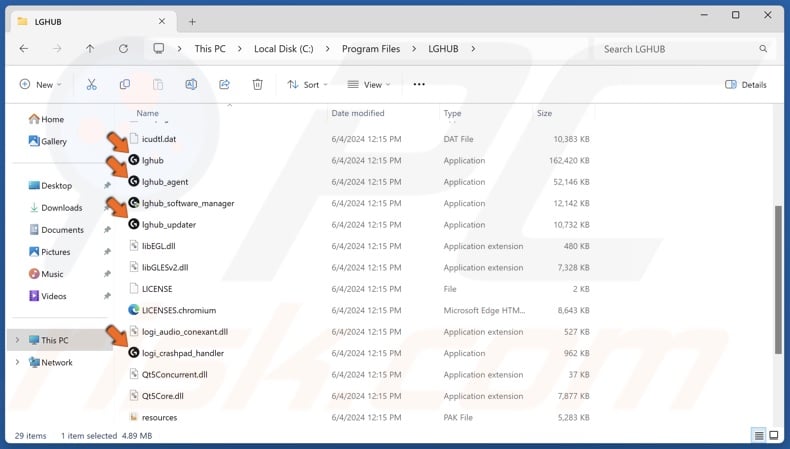Close the LGHUB tab
The height and width of the screenshot is (449, 790).
tap(162, 21)
